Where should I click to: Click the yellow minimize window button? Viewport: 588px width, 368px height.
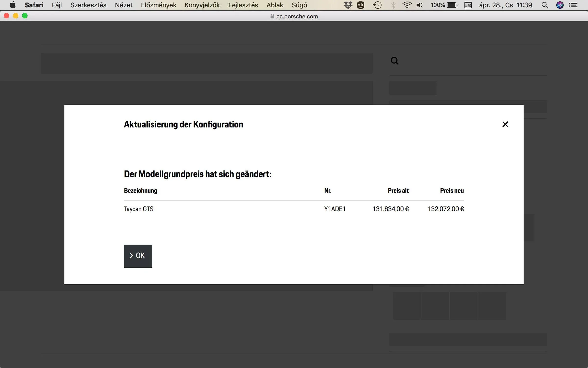coord(16,16)
